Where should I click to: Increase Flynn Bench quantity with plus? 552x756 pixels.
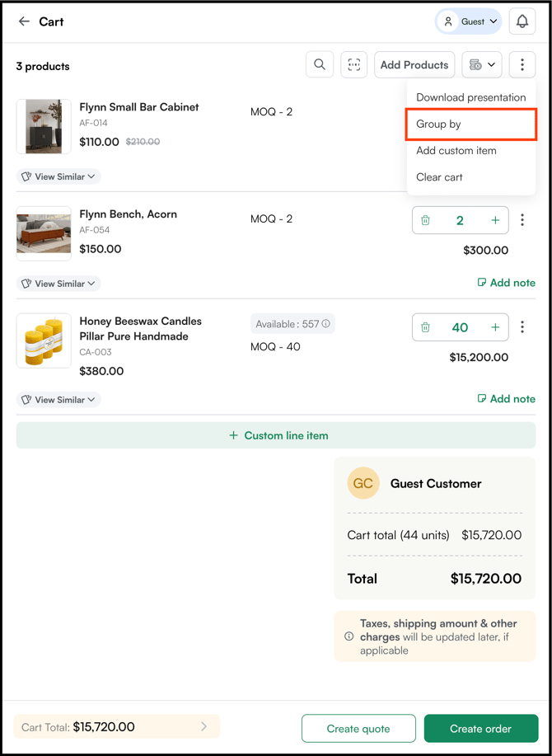(x=495, y=220)
